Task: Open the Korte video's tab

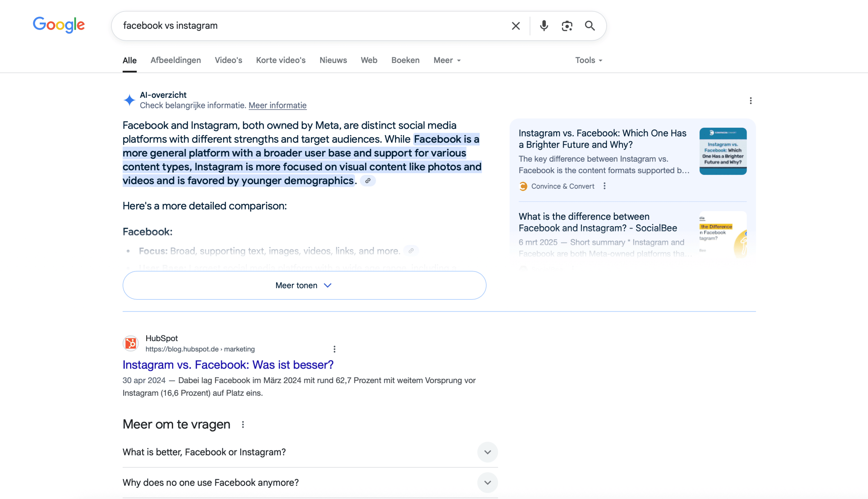Action: pos(280,60)
